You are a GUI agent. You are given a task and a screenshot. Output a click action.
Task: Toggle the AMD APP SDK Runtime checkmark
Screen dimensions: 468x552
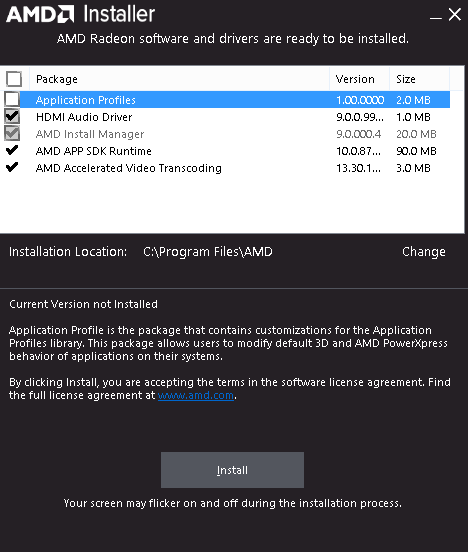12,150
